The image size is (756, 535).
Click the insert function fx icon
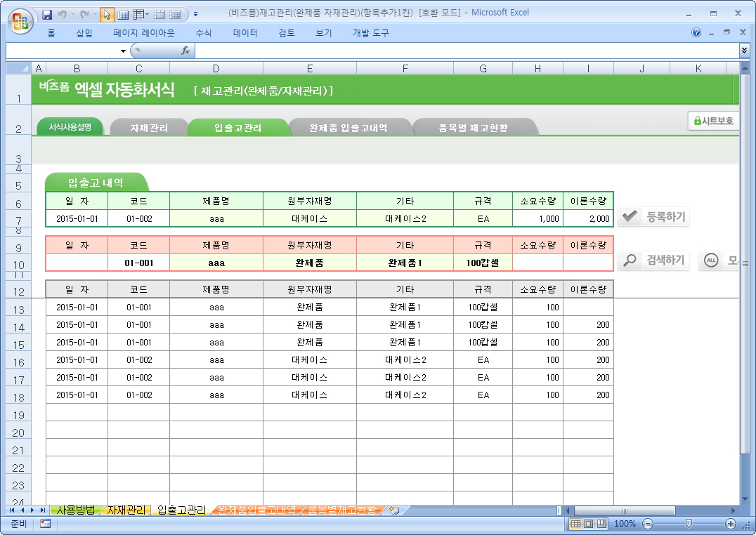(185, 51)
